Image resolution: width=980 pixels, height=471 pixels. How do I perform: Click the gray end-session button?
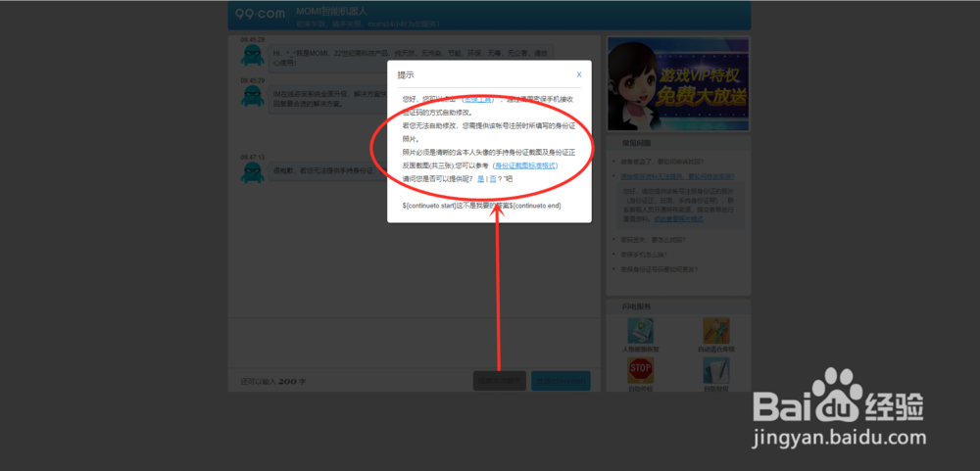[x=500, y=380]
